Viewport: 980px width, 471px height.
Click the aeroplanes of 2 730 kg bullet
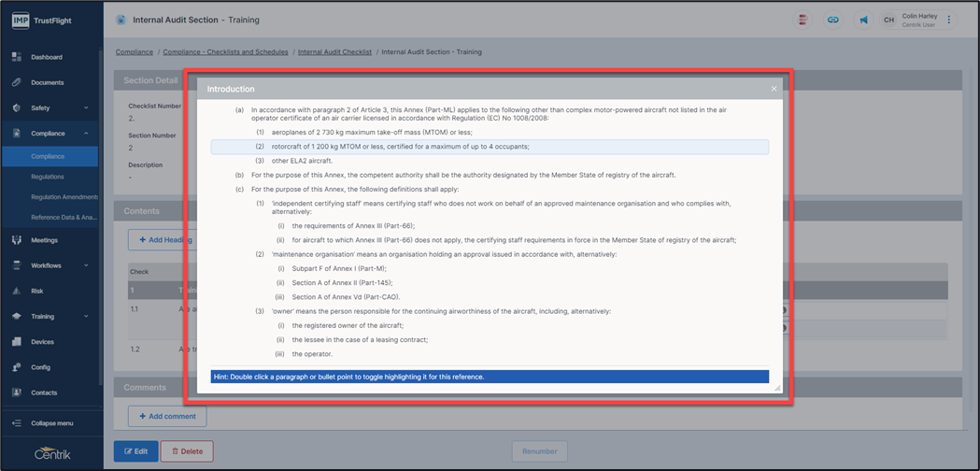point(372,133)
